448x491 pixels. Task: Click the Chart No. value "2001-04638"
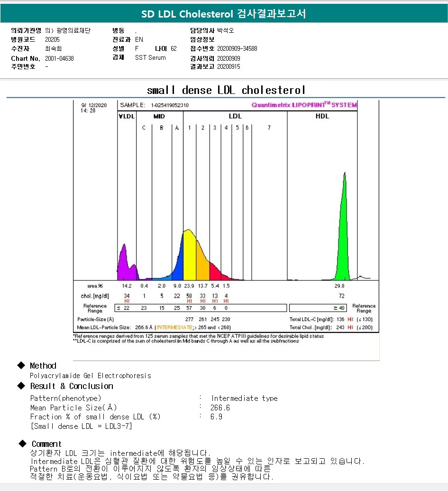coord(59,58)
